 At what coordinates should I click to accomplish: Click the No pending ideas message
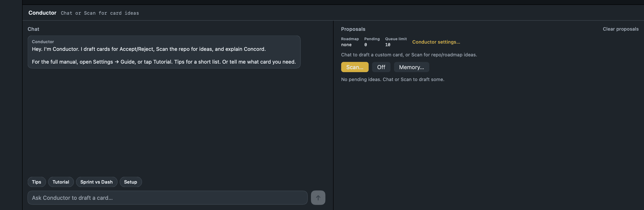tap(392, 79)
